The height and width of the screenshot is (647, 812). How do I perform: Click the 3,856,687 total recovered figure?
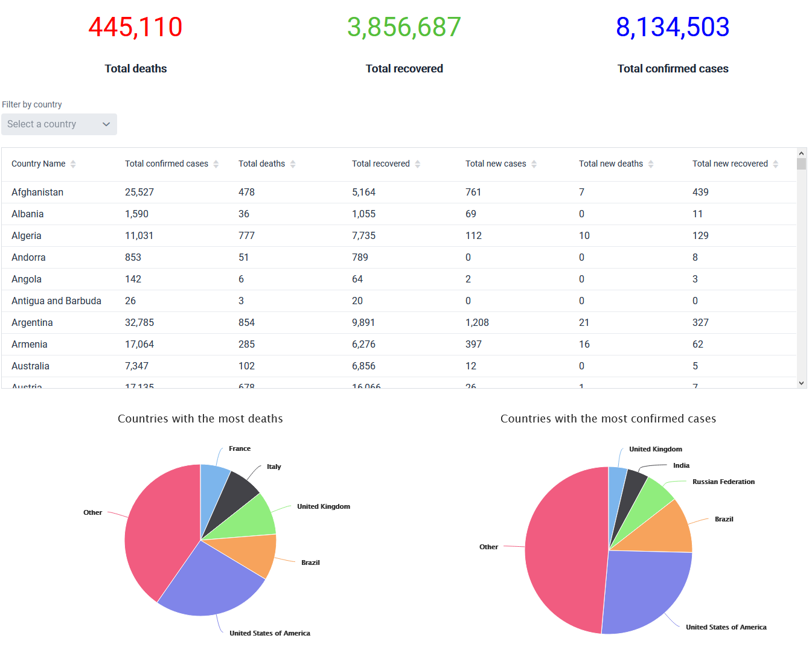[x=404, y=27]
